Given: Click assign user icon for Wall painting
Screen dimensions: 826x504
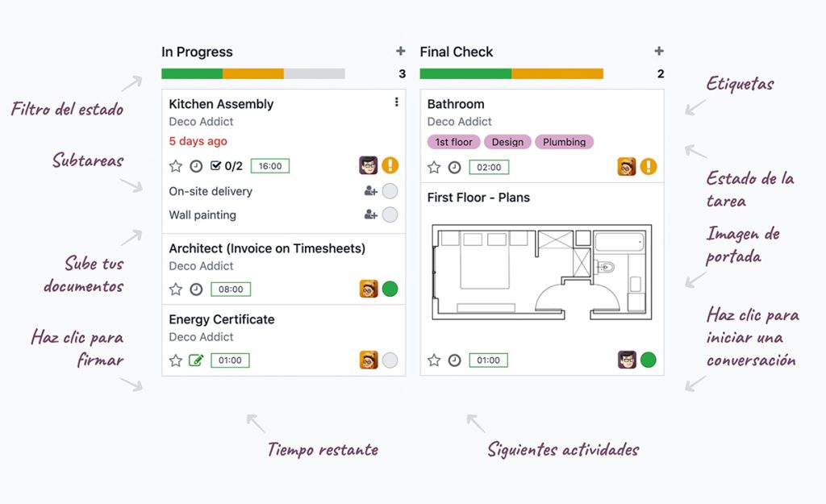Looking at the screenshot, I should point(371,215).
